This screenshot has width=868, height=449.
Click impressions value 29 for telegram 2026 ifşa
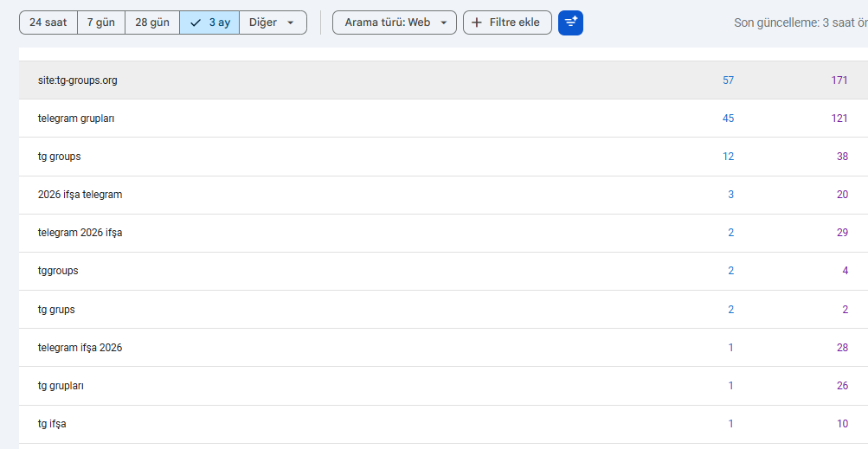pos(842,233)
